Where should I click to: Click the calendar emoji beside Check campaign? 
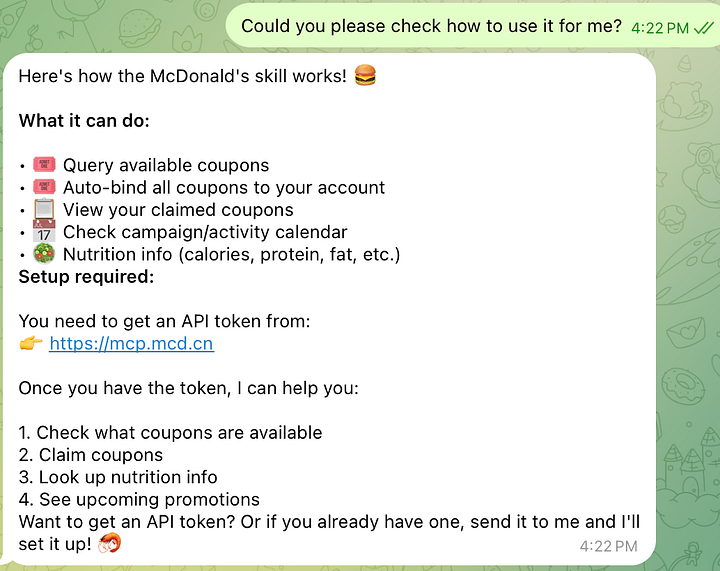point(44,232)
